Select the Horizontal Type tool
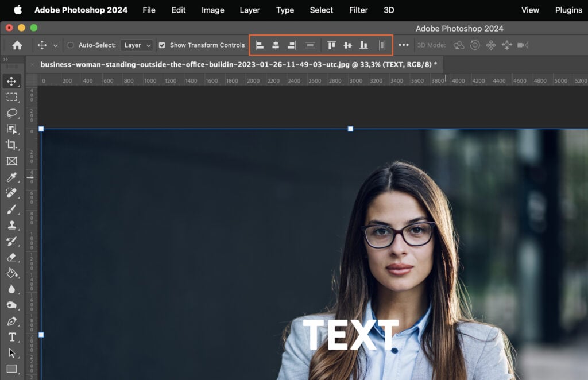 13,338
